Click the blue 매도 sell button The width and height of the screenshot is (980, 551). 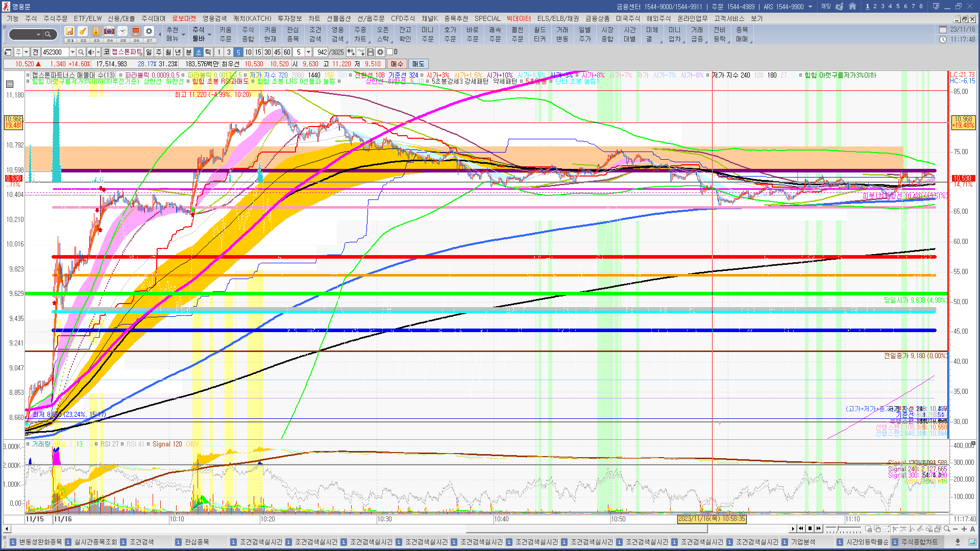coord(418,64)
